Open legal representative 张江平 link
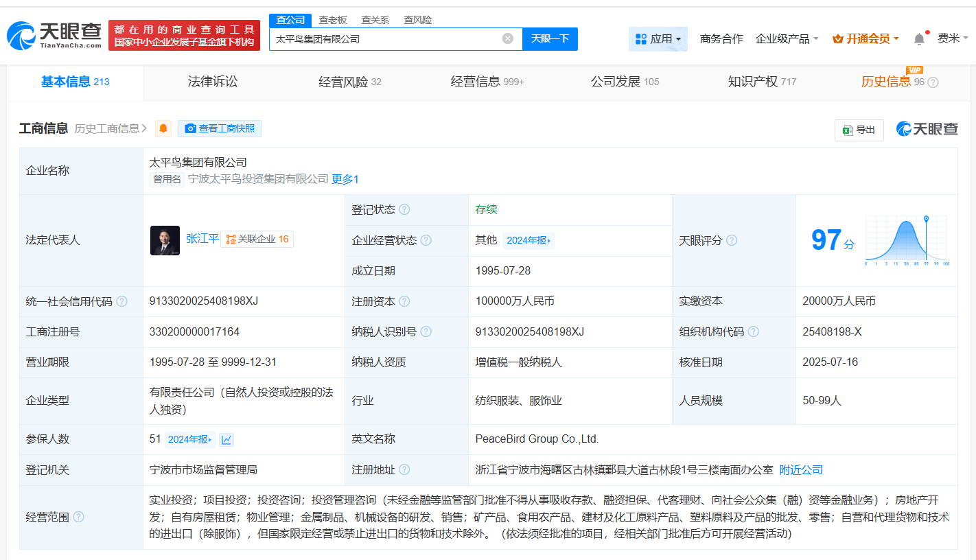 click(x=202, y=239)
